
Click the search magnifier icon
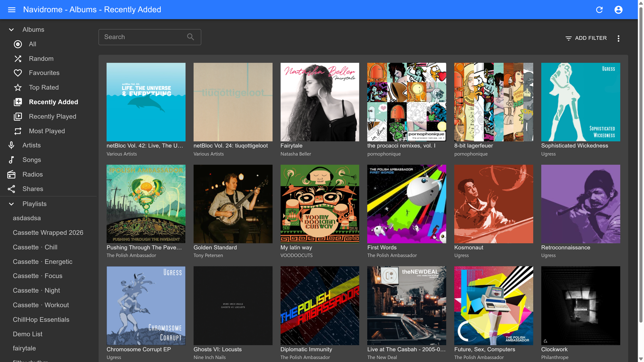tap(190, 37)
